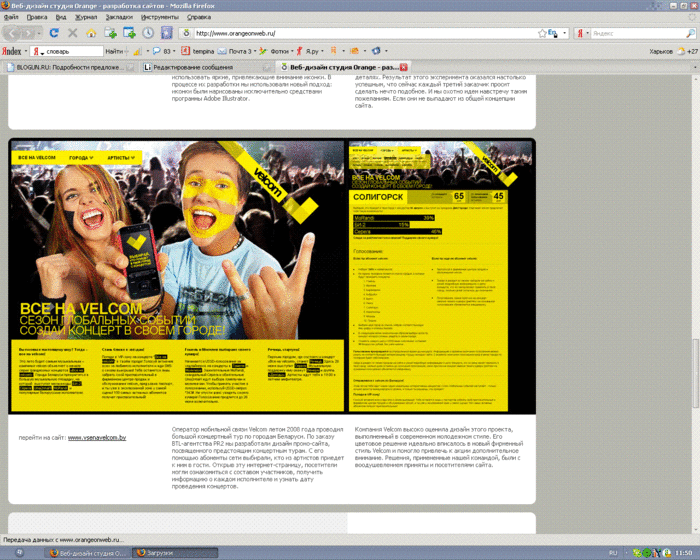Expand the dropdown arrow next to Яndex logo
This screenshot has width=700, height=560.
click(x=25, y=51)
